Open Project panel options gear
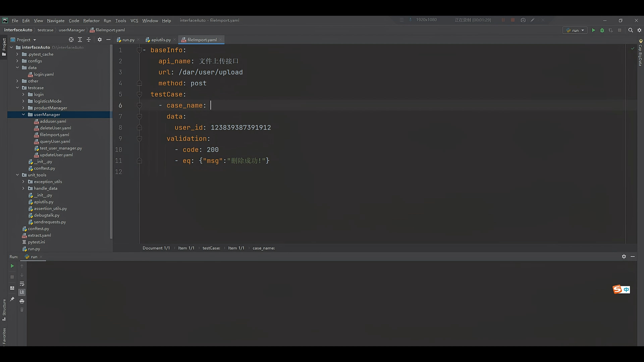 coord(100,40)
